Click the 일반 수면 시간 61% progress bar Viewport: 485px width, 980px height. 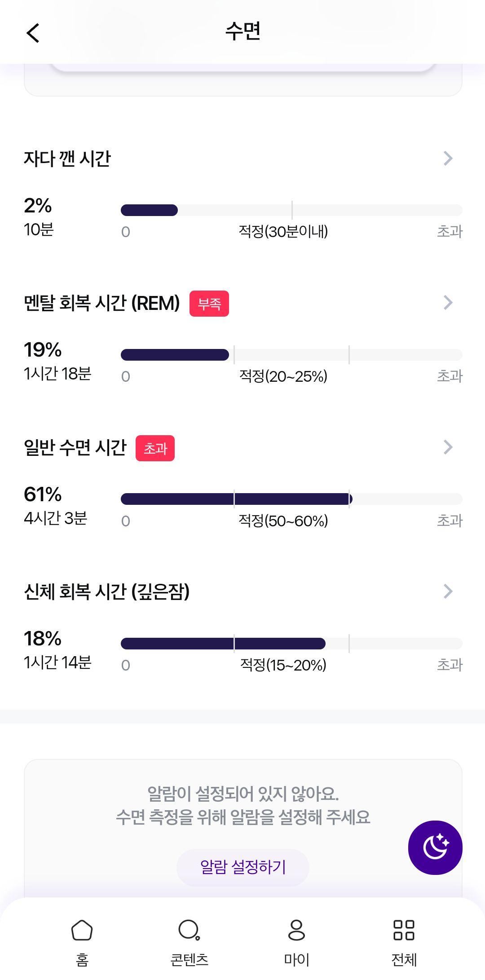(x=291, y=499)
